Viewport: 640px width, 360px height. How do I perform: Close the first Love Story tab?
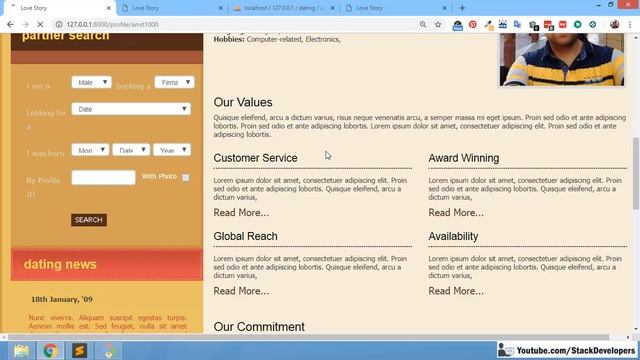pos(109,8)
